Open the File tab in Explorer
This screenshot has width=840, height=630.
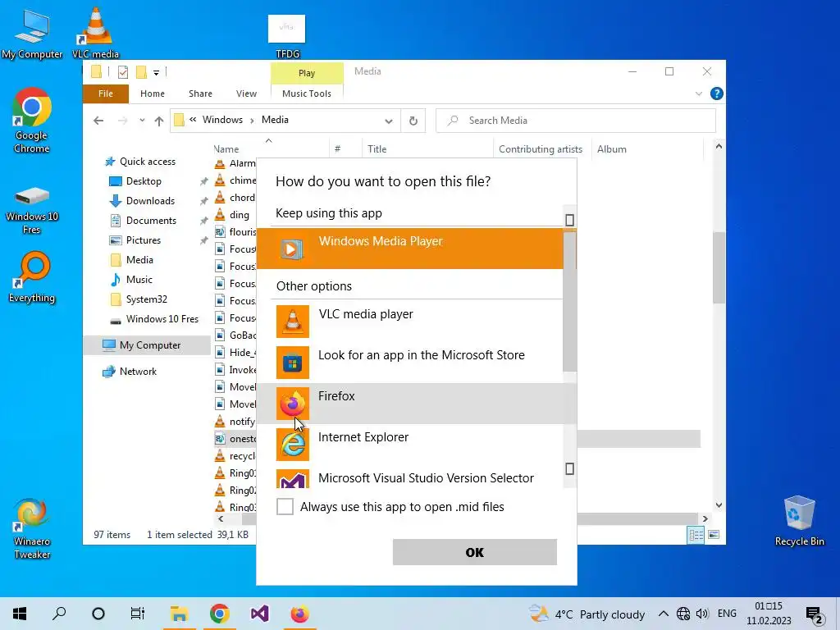point(106,94)
